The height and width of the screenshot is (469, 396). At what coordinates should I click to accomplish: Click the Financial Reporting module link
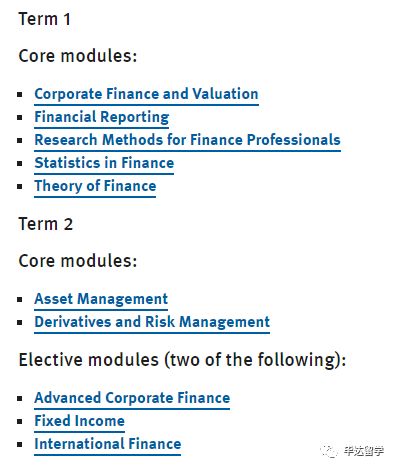tap(102, 117)
